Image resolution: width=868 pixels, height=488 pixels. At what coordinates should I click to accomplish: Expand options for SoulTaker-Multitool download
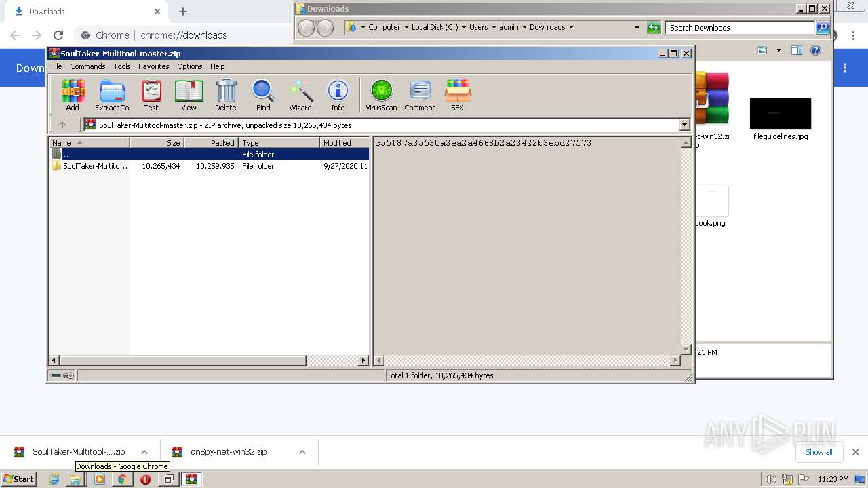(x=144, y=452)
